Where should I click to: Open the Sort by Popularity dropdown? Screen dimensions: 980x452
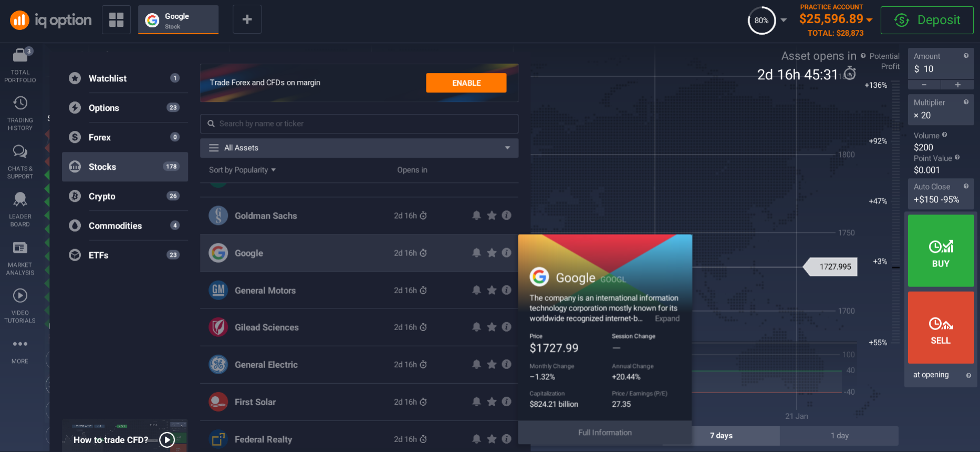tap(242, 170)
